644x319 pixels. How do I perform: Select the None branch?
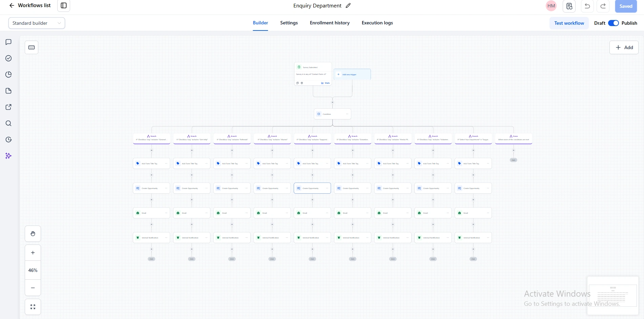[x=514, y=138]
